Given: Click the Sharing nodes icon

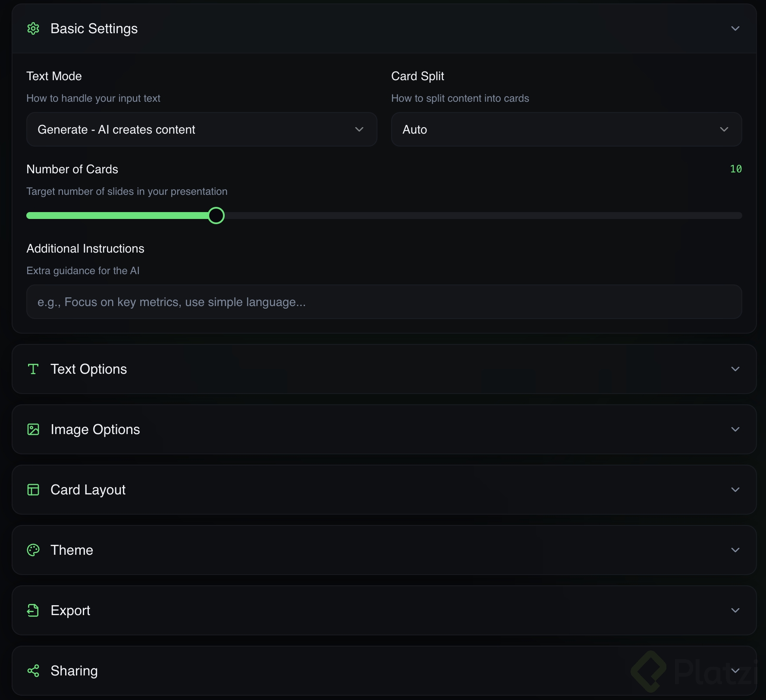Looking at the screenshot, I should click(x=33, y=671).
